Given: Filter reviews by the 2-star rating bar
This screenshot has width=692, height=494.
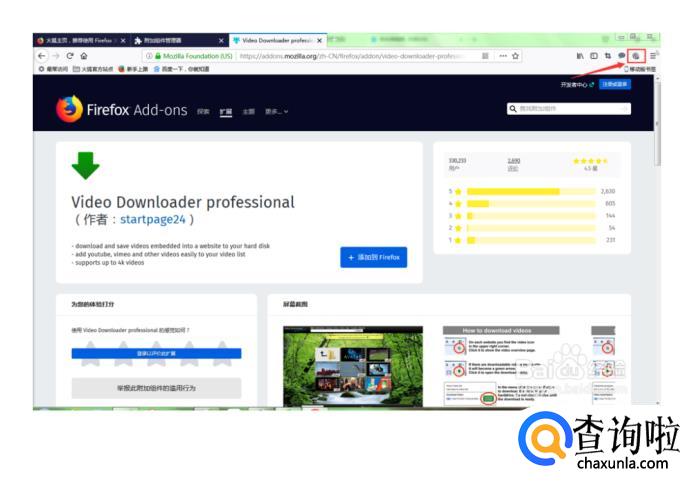Looking at the screenshot, I should point(531,228).
